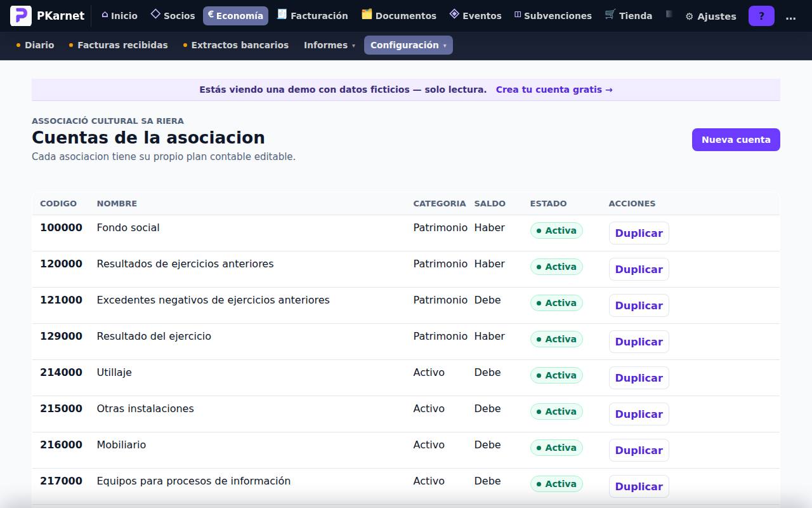Open Tienda via the shopping cart icon
The width and height of the screenshot is (812, 508).
pyautogui.click(x=610, y=14)
